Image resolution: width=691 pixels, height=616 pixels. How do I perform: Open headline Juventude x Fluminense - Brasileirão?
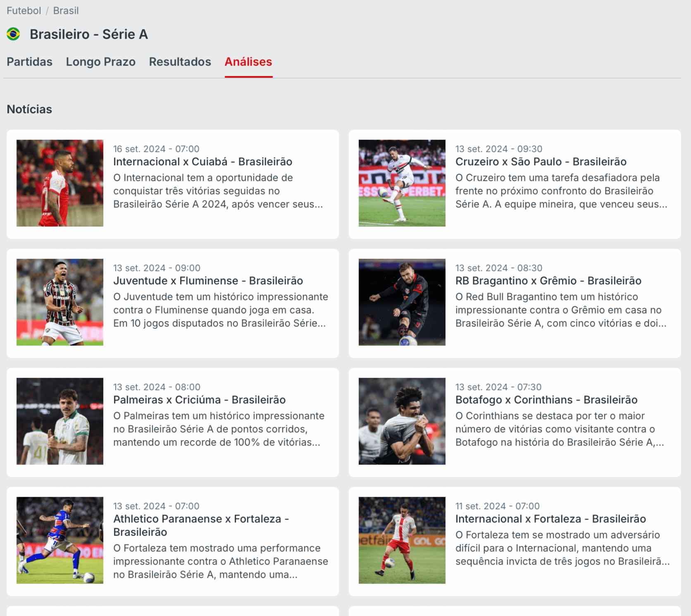click(x=208, y=281)
